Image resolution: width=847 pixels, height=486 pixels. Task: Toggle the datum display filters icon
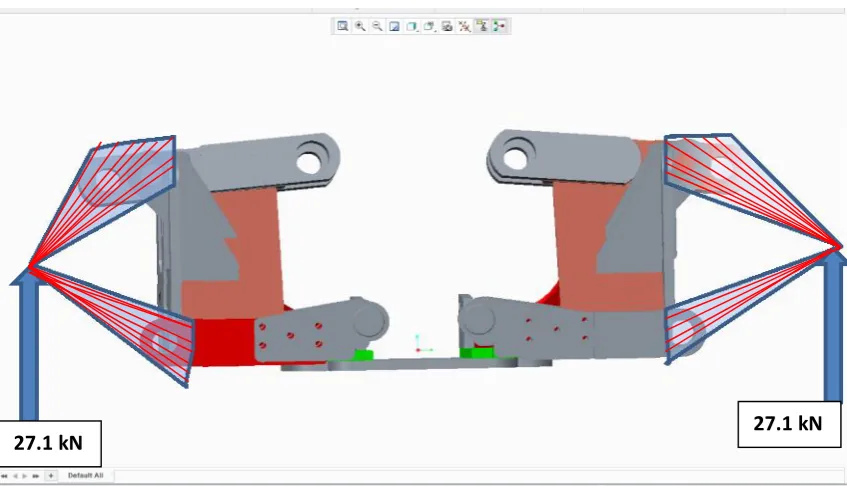coord(464,26)
